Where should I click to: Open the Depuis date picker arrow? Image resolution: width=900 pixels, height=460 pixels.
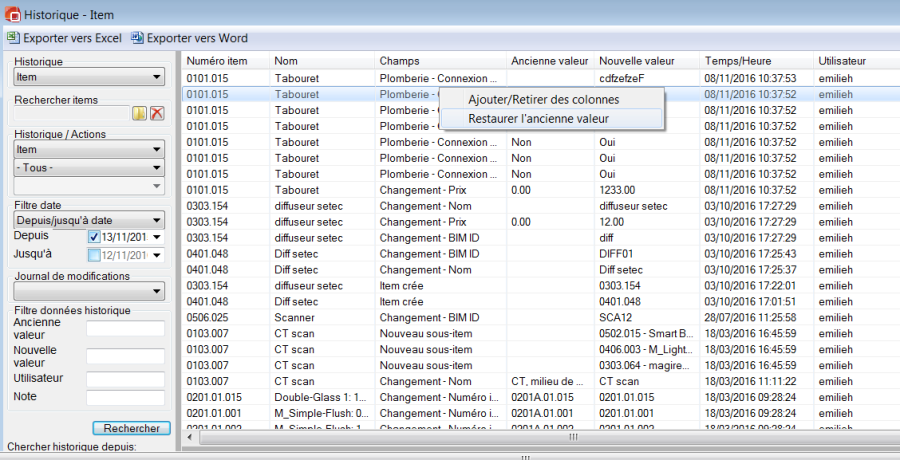point(157,237)
